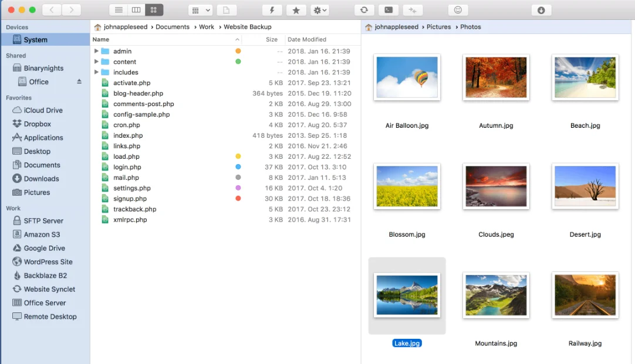
Task: Eject the Office shared volume
Action: [x=79, y=81]
